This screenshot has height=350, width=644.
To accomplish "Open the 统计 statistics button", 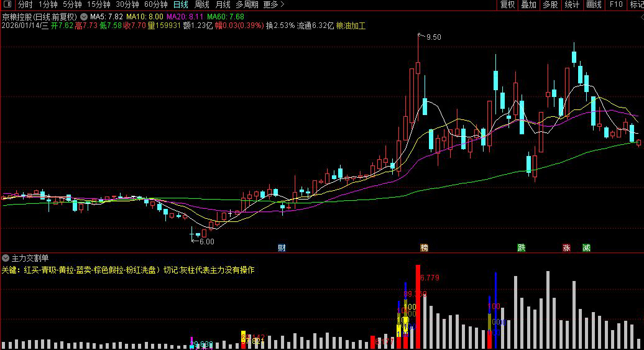I will click(x=572, y=4).
